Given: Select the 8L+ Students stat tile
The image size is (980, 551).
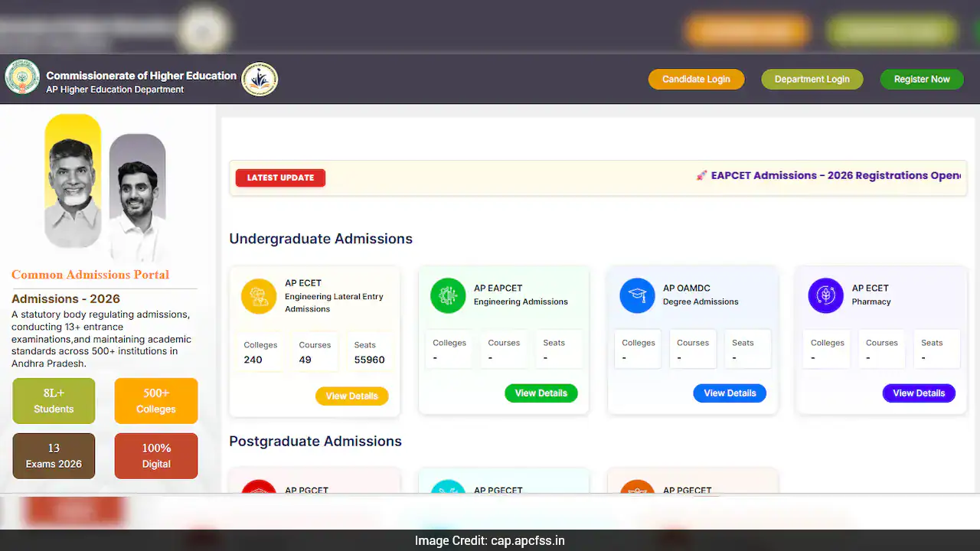Looking at the screenshot, I should point(54,401).
